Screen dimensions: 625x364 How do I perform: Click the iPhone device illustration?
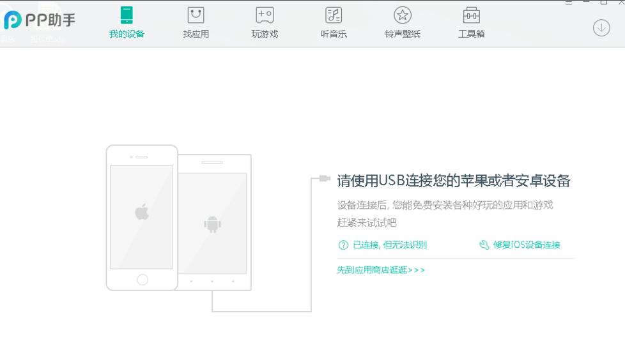142,218
